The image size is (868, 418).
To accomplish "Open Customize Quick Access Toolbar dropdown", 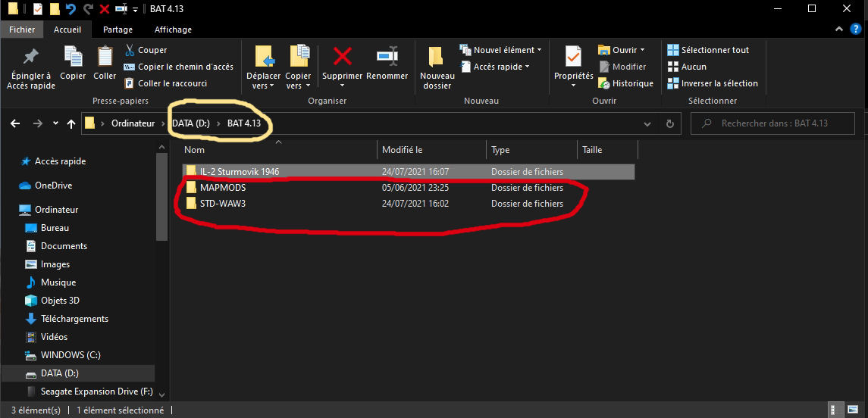I will 136,9.
